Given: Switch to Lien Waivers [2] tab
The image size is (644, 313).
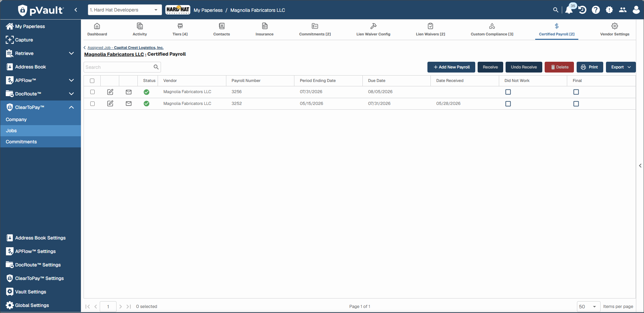Looking at the screenshot, I should (x=430, y=29).
